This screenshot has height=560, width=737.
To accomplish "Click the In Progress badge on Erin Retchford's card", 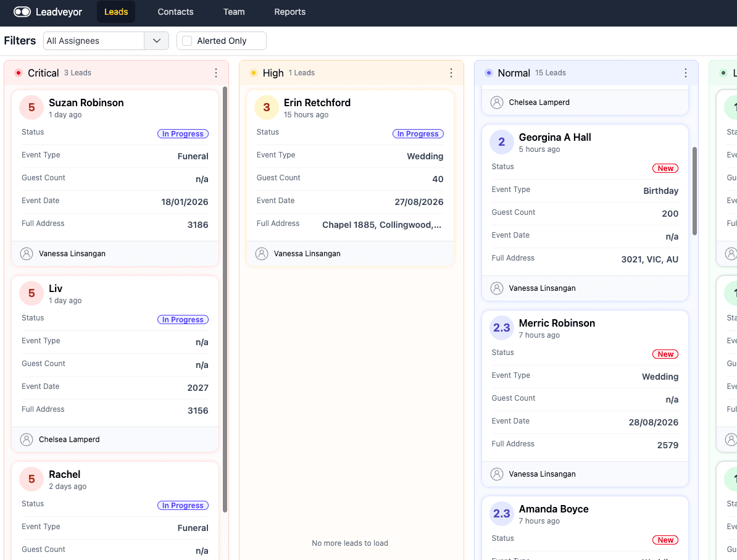I will [x=418, y=133].
